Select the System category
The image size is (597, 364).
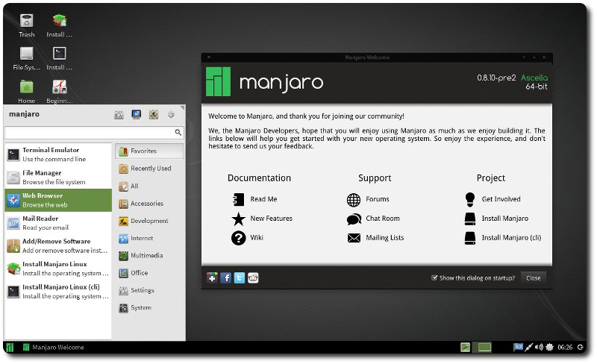149,307
